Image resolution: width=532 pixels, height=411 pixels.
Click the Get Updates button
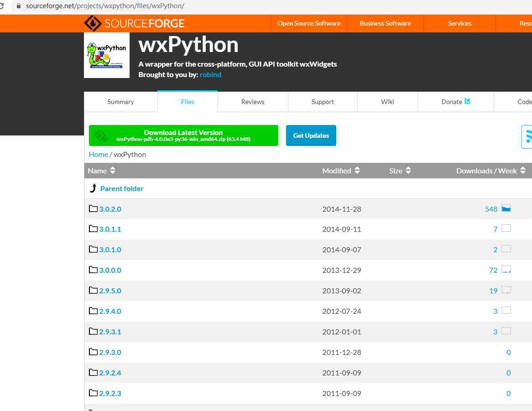tap(311, 135)
